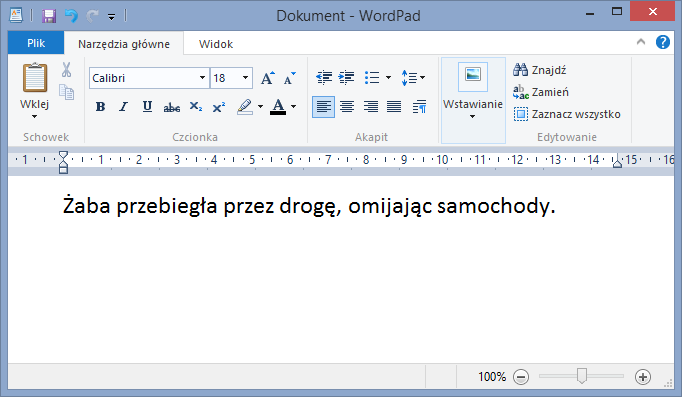682x397 pixels.
Task: Cut selection using the scissors icon
Action: pos(66,70)
